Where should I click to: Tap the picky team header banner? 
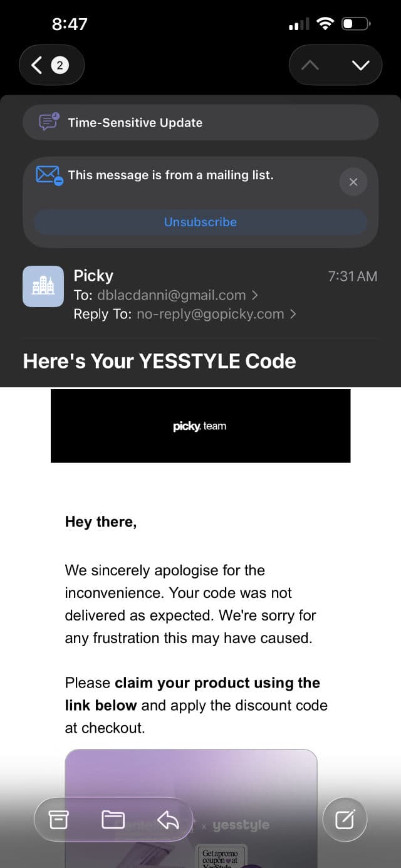(200, 426)
